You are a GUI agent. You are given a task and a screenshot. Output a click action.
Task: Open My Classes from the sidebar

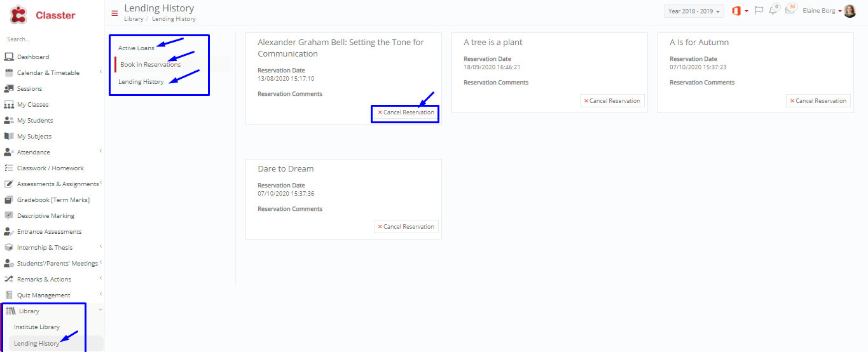[33, 105]
